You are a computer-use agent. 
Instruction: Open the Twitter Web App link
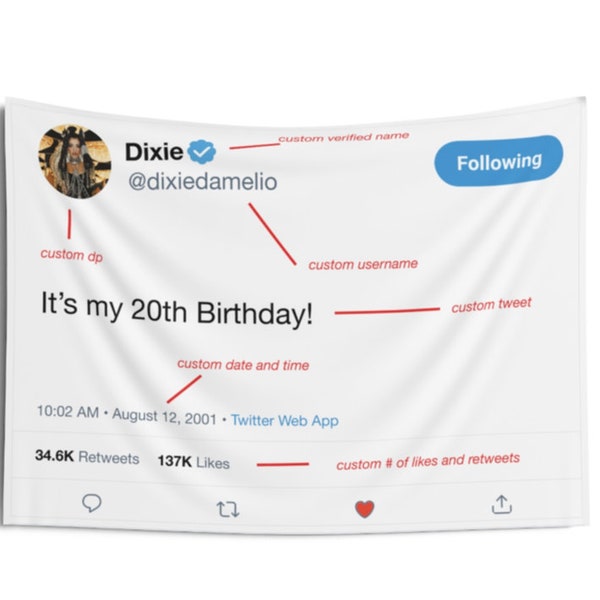(285, 420)
